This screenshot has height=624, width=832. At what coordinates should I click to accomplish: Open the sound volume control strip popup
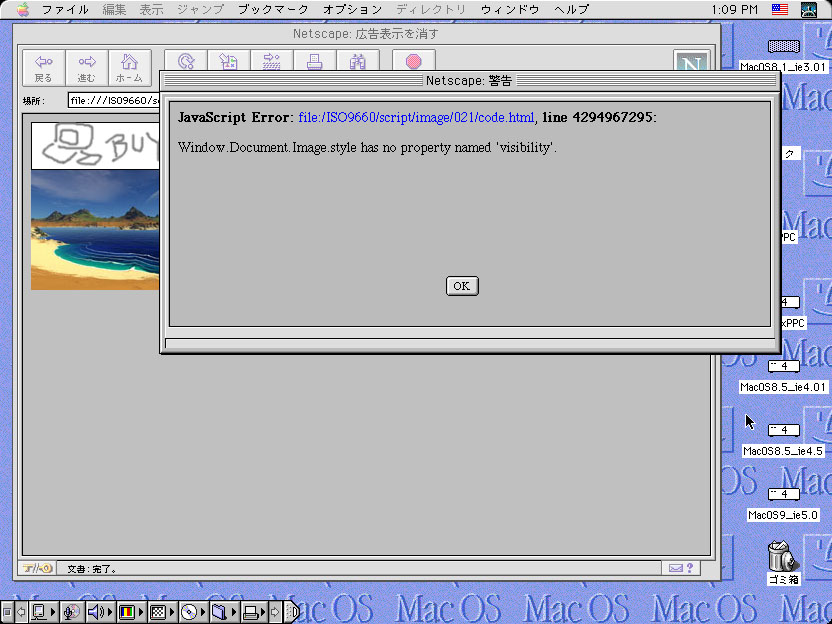pos(100,612)
